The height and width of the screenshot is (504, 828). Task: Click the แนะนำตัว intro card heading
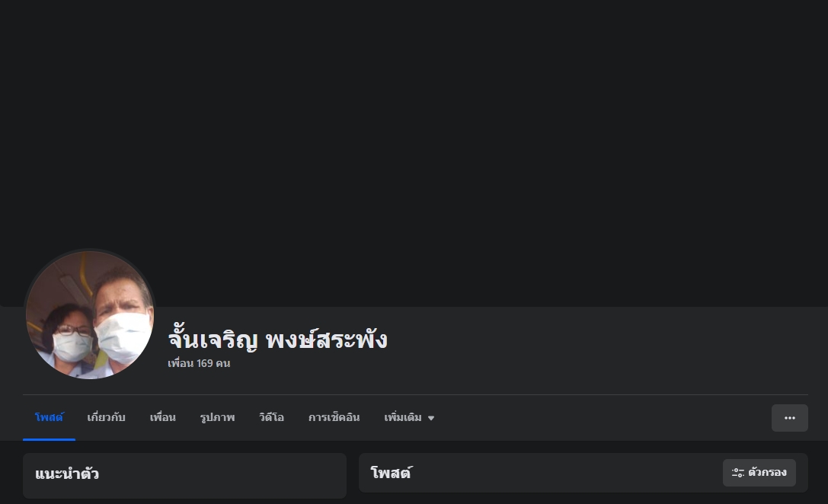[x=67, y=474]
